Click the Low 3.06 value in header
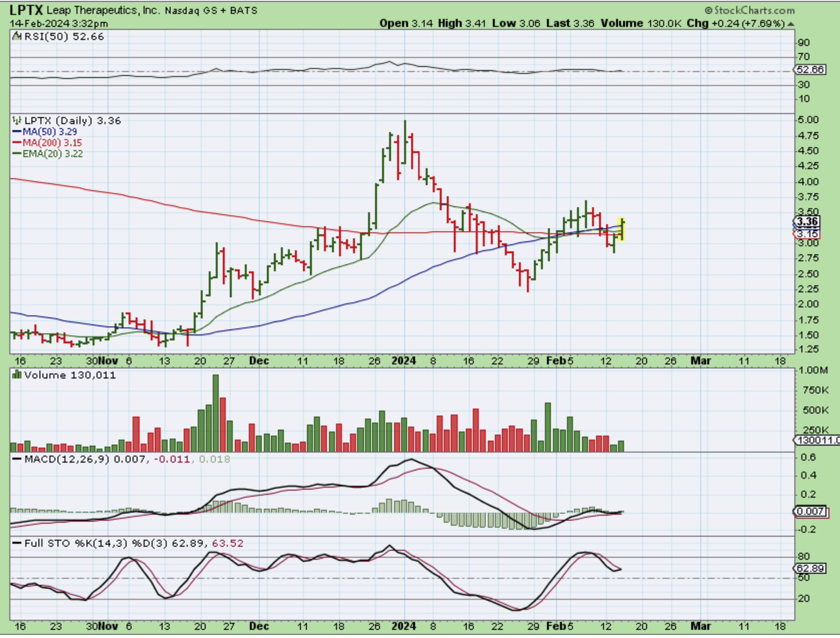 [x=516, y=24]
